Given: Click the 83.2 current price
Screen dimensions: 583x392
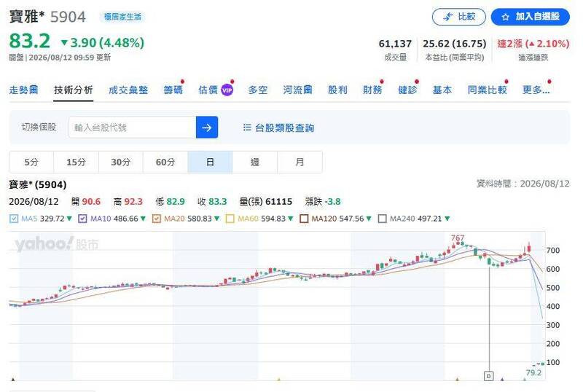Looking at the screenshot, I should pos(30,41).
